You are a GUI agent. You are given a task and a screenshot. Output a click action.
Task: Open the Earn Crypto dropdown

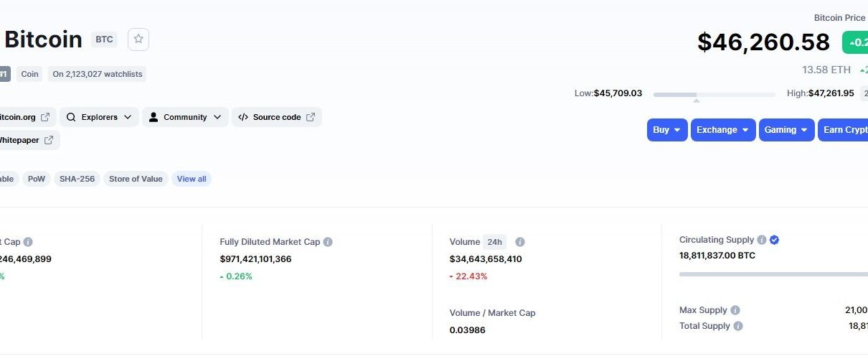[843, 130]
